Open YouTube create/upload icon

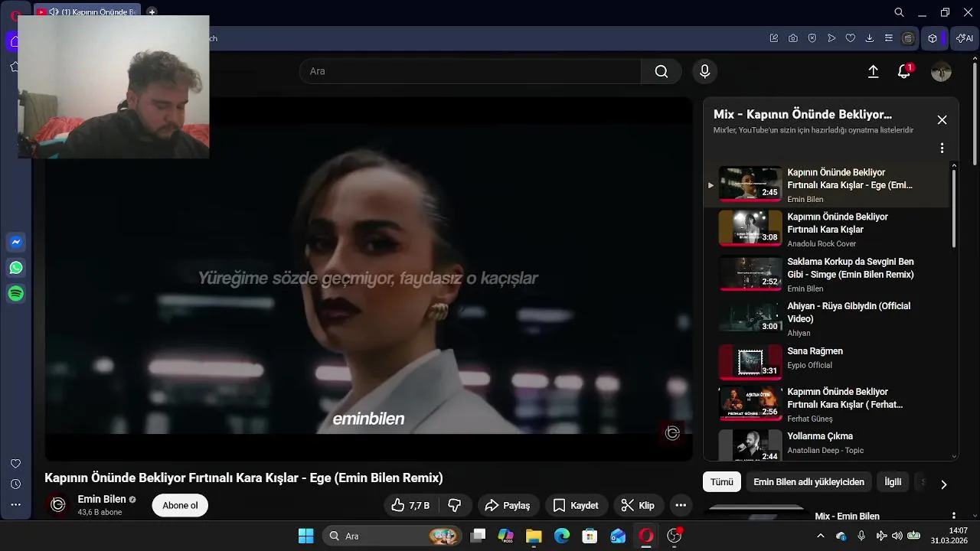tap(873, 71)
